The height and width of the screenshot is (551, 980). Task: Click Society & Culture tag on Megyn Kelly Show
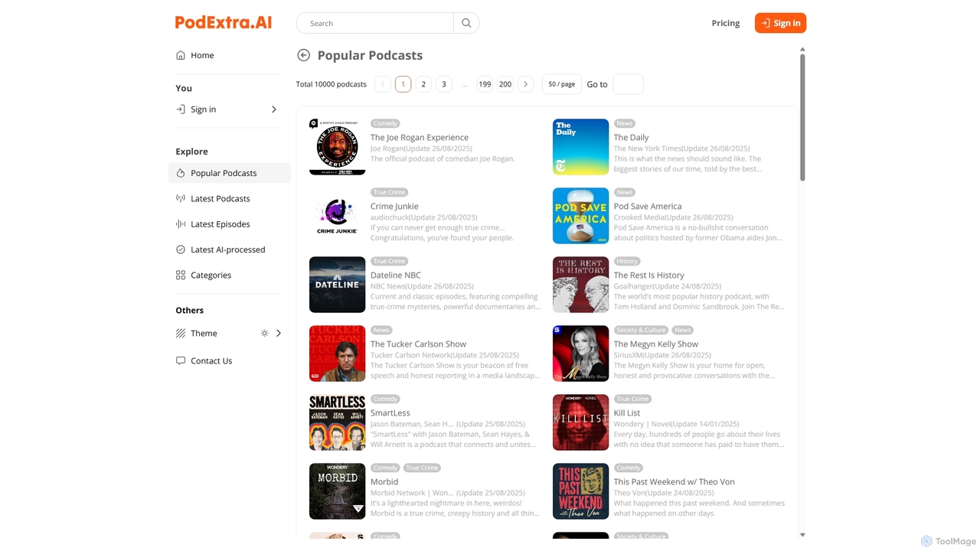[642, 330]
